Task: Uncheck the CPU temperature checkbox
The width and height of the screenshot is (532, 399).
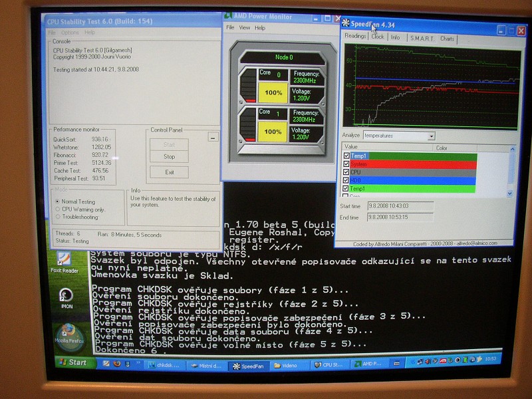Action: 346,172
